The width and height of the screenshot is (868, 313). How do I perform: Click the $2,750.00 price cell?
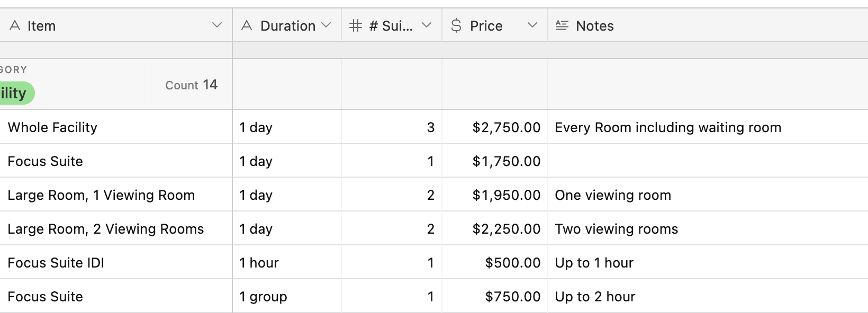tap(495, 127)
